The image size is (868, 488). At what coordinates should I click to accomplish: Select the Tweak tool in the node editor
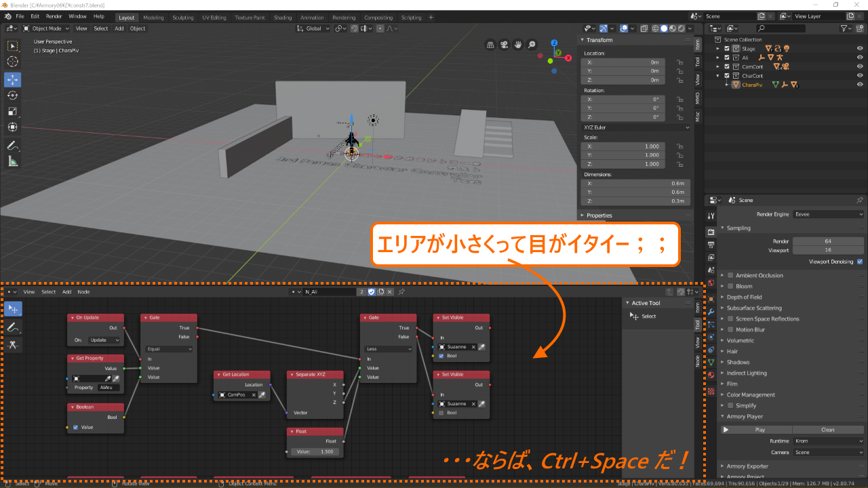coord(12,308)
